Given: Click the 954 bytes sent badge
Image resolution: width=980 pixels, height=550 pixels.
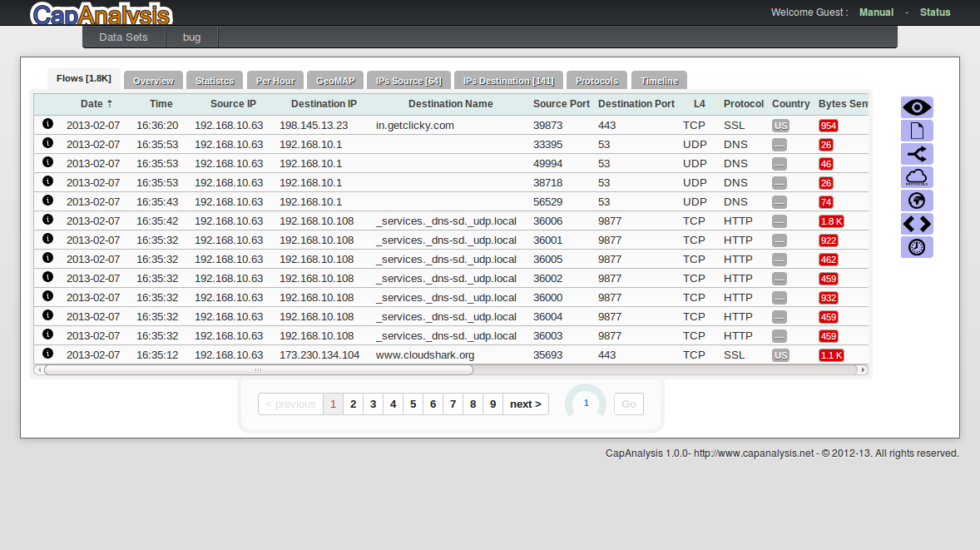Looking at the screenshot, I should (x=828, y=126).
